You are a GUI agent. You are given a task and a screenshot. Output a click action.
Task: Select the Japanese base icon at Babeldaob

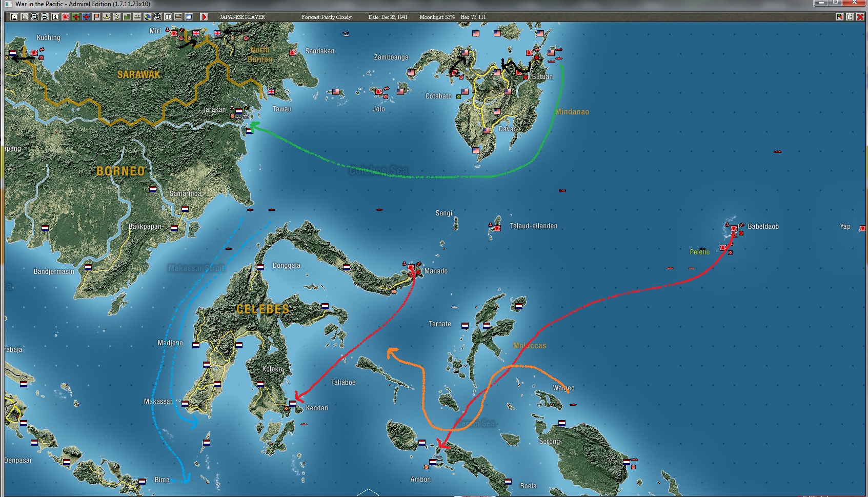[734, 228]
